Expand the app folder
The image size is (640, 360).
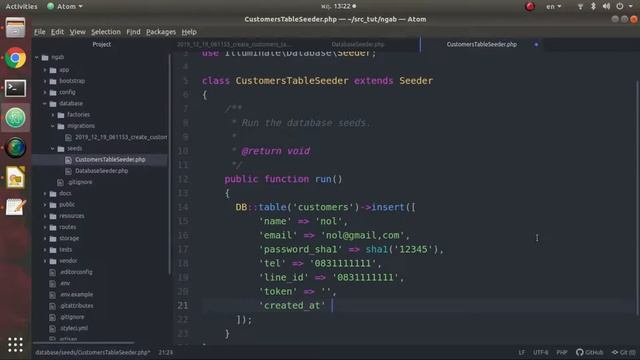pos(45,70)
